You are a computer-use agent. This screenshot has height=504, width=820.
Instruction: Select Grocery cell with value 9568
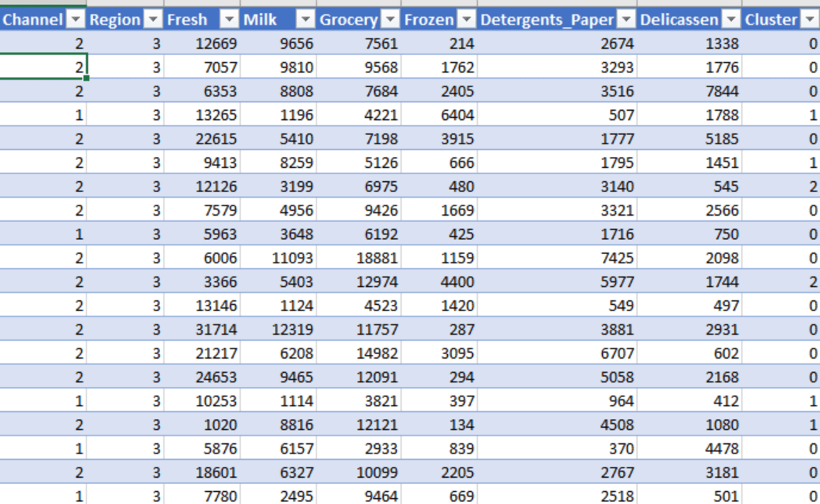coord(359,67)
